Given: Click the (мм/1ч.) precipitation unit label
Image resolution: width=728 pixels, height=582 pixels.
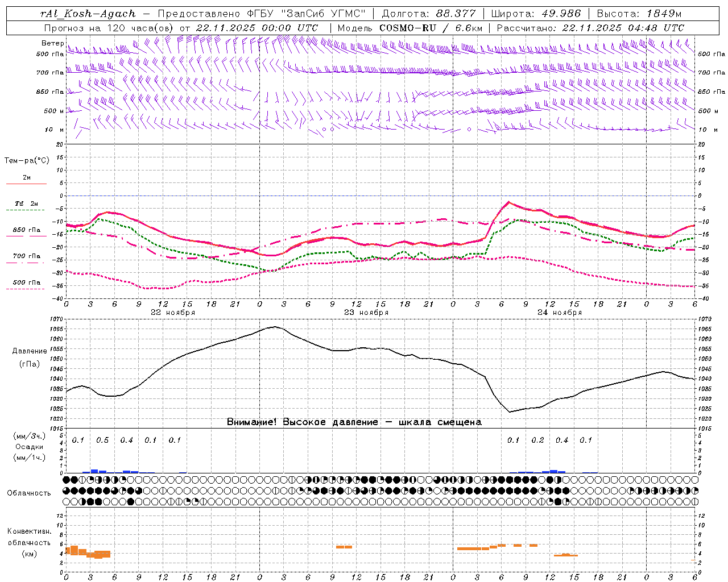Looking at the screenshot, I should tap(29, 458).
